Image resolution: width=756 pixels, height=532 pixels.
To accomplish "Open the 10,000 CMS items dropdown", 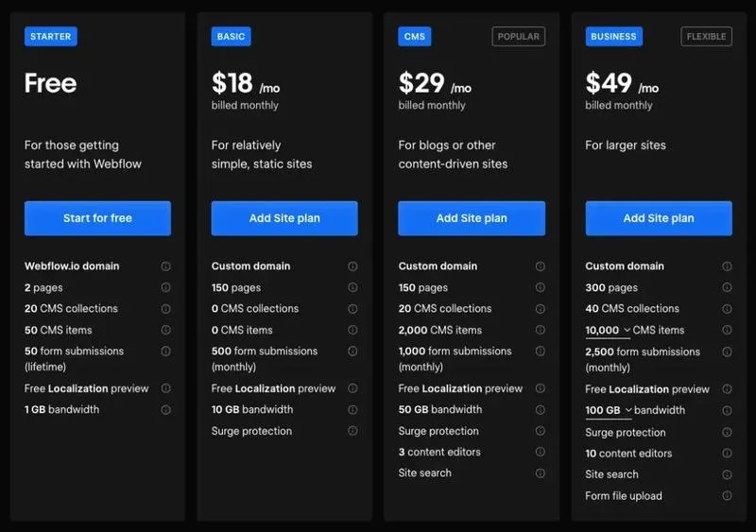I will point(609,331).
